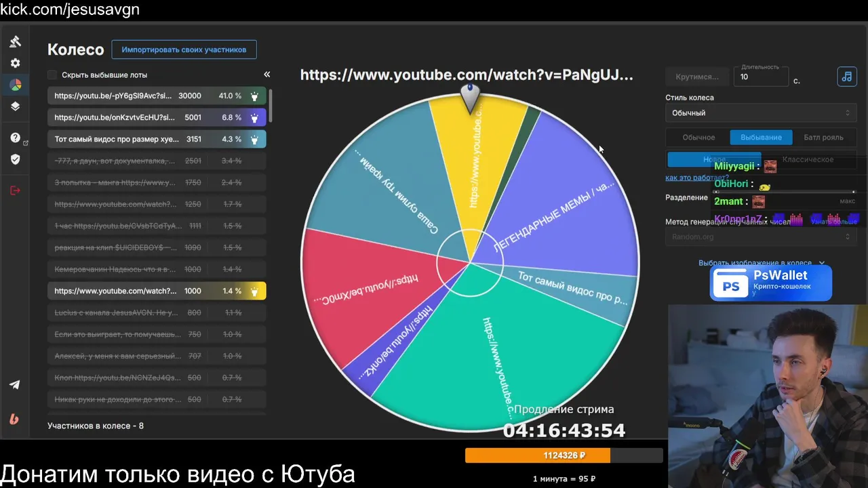Select the highlighted youtube.com lot with 1.4 %
This screenshot has width=868, height=488.
tap(157, 291)
